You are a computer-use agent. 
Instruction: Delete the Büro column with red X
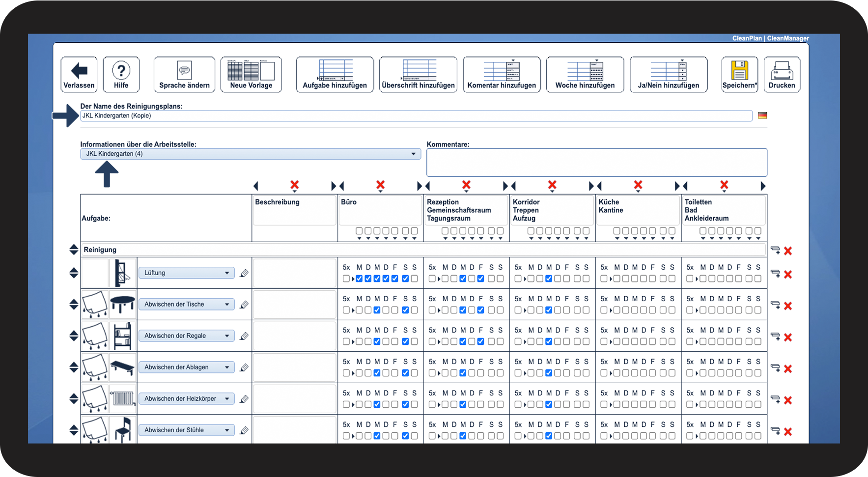380,185
